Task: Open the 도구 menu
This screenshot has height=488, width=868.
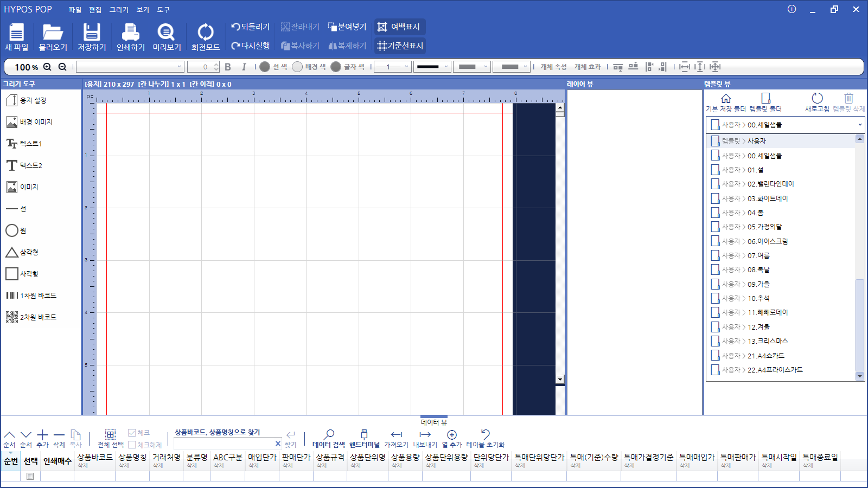Action: [x=163, y=10]
